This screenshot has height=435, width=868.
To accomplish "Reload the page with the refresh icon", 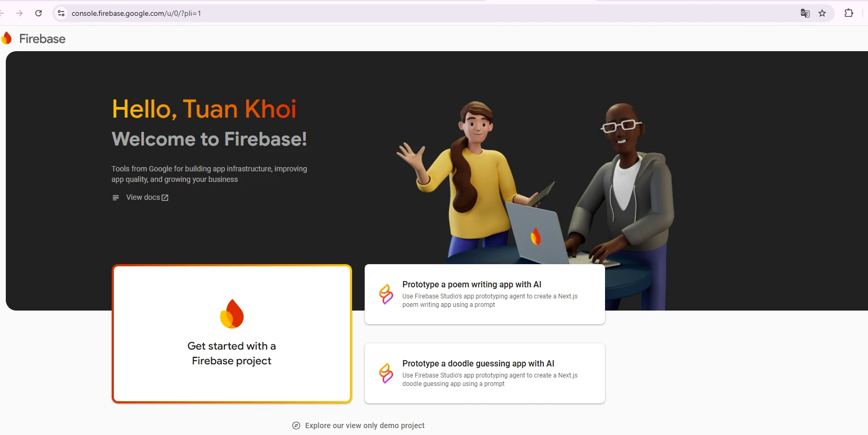I will [38, 13].
